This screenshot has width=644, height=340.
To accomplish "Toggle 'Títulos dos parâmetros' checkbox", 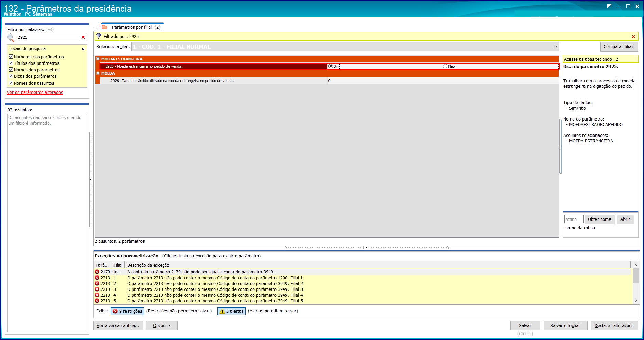I will point(11,63).
